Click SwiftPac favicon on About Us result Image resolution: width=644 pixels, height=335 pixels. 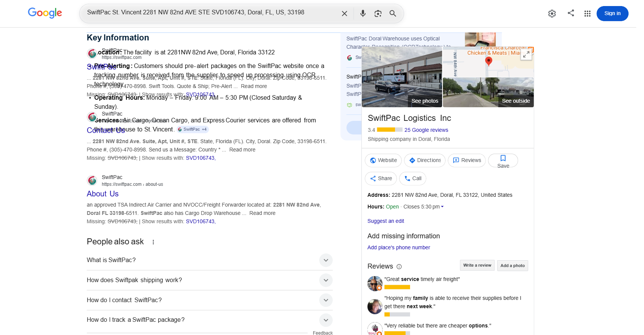[92, 181]
